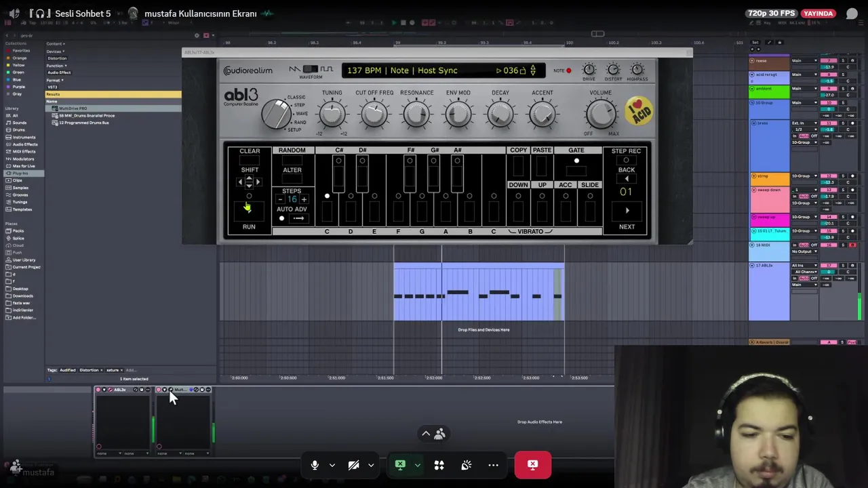Open chat bubble icon at top right
Image resolution: width=868 pixels, height=488 pixels.
(852, 14)
